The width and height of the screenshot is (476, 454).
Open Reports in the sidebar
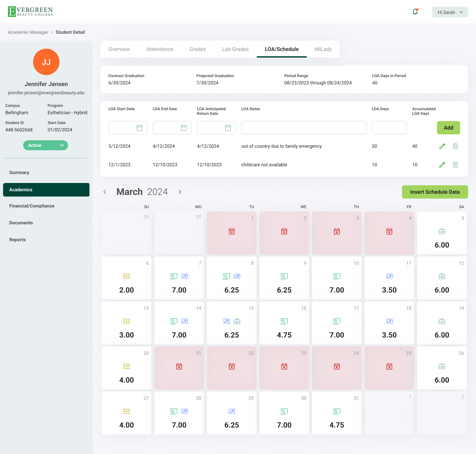17,240
